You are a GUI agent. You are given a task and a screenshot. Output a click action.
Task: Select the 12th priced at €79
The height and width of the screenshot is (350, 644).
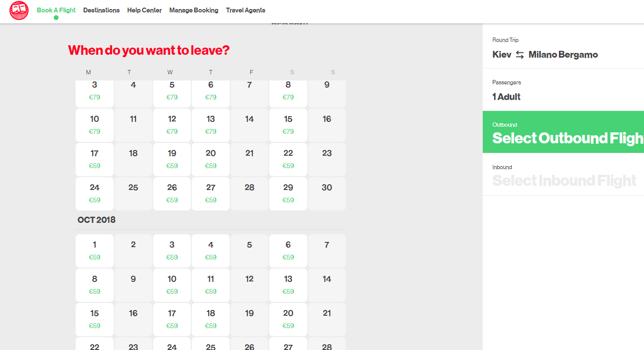coord(172,125)
